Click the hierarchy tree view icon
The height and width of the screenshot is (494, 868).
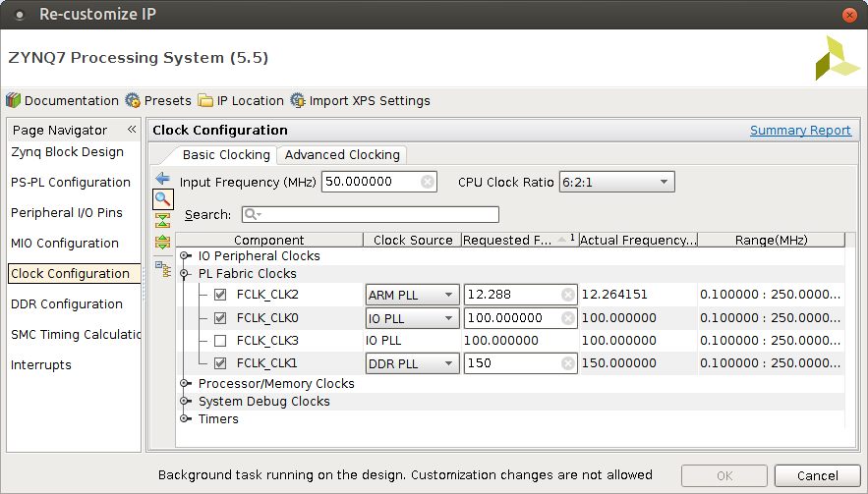(x=163, y=269)
